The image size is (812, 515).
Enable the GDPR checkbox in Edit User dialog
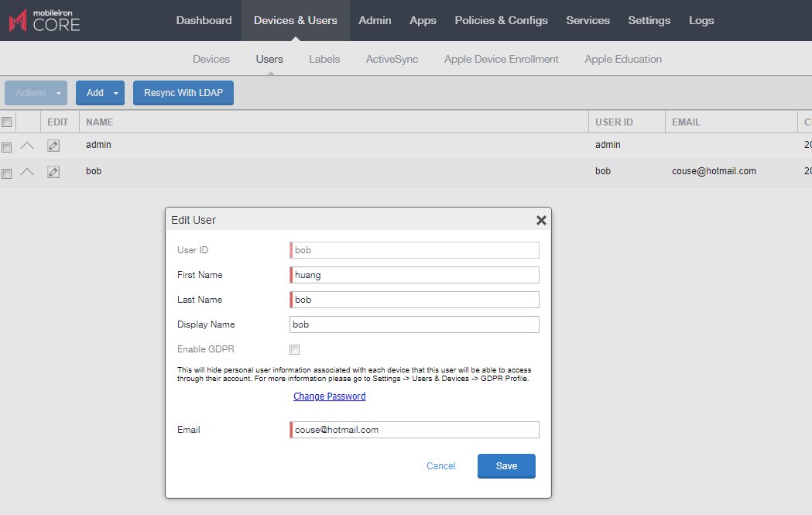pyautogui.click(x=294, y=349)
